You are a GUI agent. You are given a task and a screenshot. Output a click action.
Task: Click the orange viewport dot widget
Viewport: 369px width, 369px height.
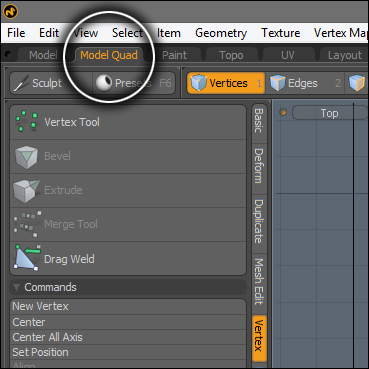[283, 113]
